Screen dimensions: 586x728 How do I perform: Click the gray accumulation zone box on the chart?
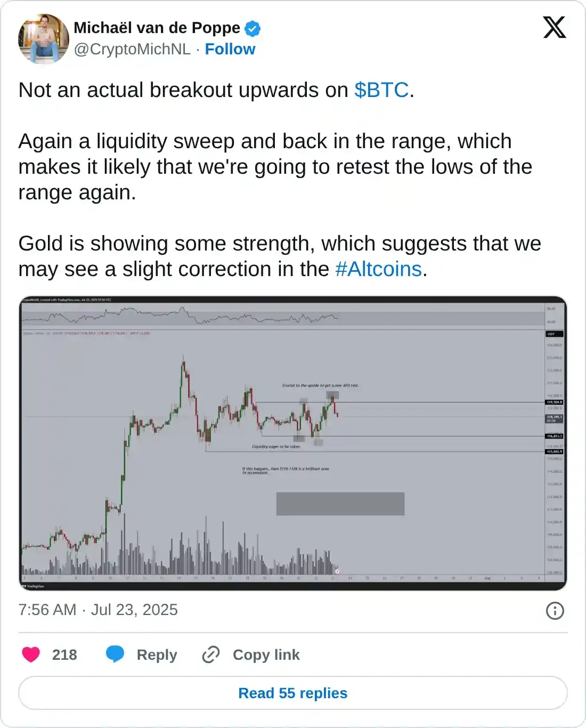coord(340,504)
